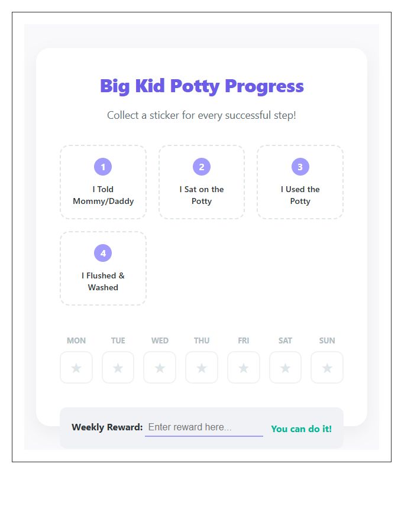Click the 'You can do it!' text

pos(302,429)
